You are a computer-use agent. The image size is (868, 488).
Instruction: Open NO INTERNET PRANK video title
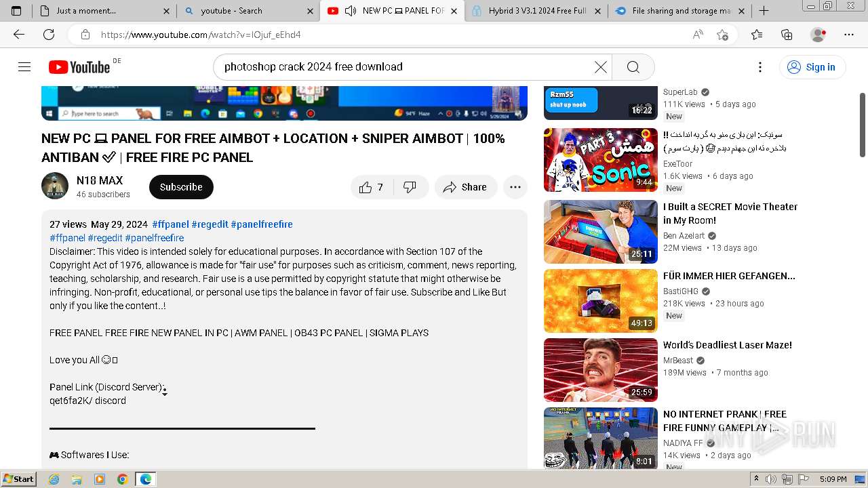[x=725, y=421]
